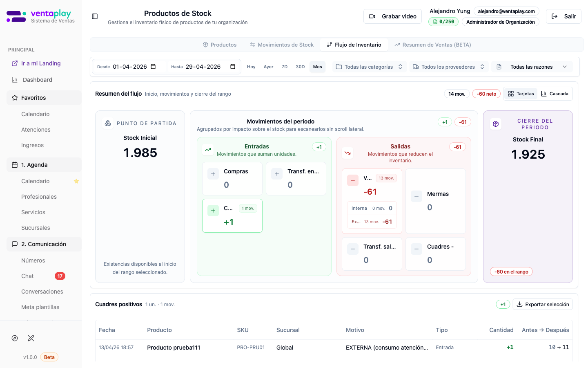Click the plus icon on Compras card
The image size is (588, 368).
[213, 174]
